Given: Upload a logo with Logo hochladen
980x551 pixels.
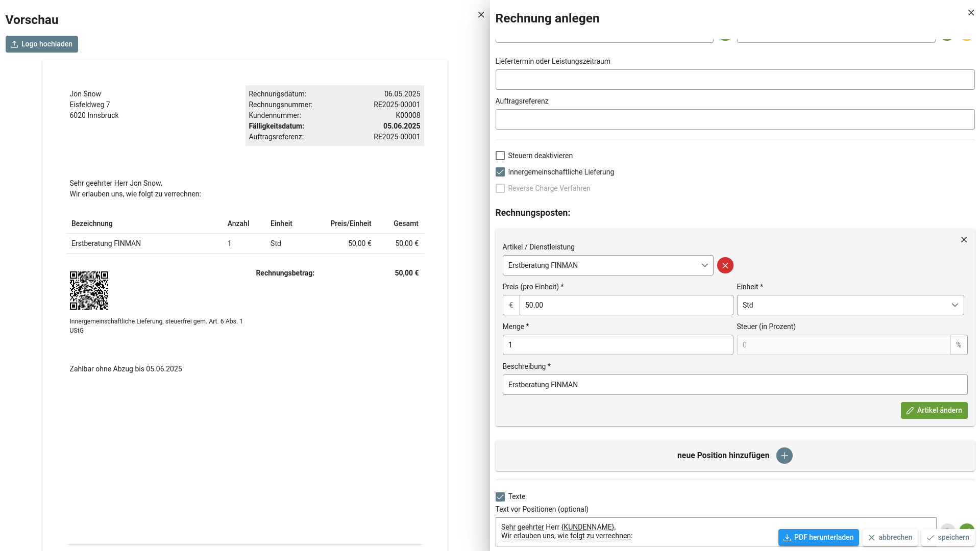Looking at the screenshot, I should (42, 44).
